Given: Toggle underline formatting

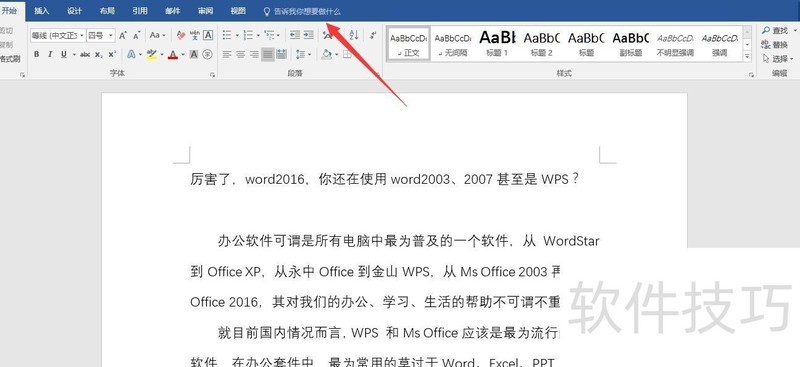Looking at the screenshot, I should tap(64, 54).
